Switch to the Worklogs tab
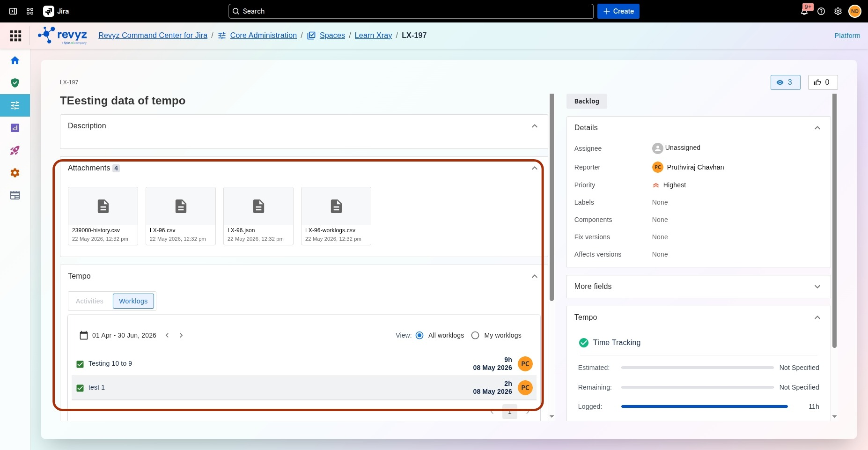 (x=133, y=301)
